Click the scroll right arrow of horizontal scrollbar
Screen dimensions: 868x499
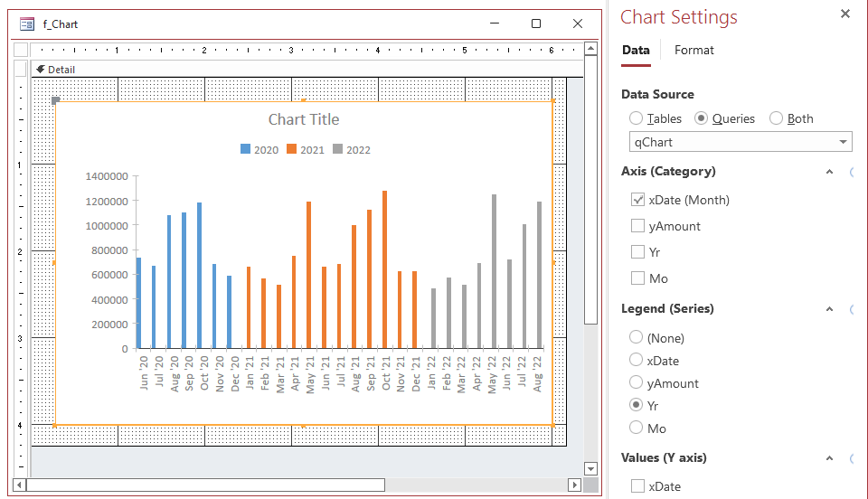[574, 485]
